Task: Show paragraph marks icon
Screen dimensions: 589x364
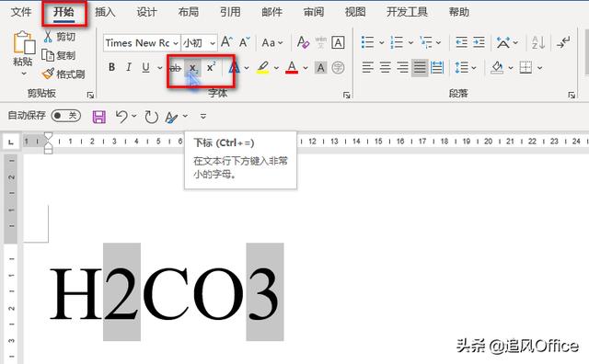Action: [563, 42]
